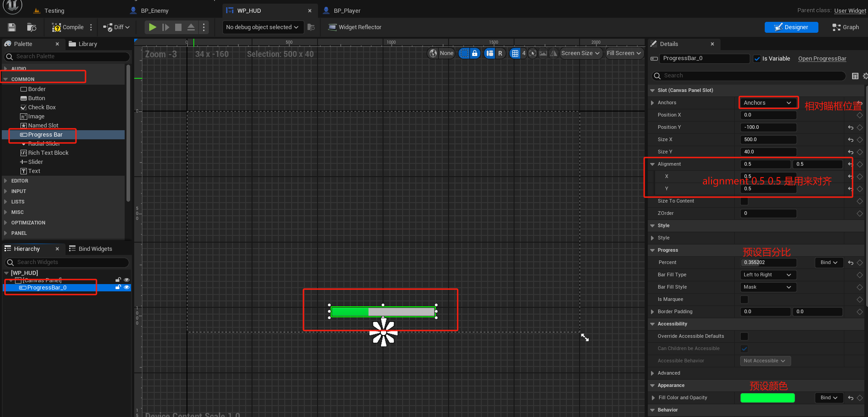This screenshot has height=417, width=868.
Task: Switch to Graph mode
Action: pos(845,27)
